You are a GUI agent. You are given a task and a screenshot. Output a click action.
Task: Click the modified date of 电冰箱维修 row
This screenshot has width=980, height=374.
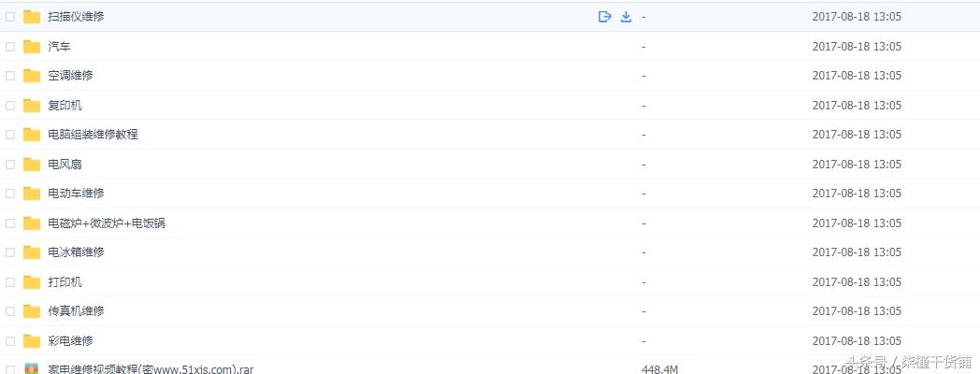coord(857,252)
